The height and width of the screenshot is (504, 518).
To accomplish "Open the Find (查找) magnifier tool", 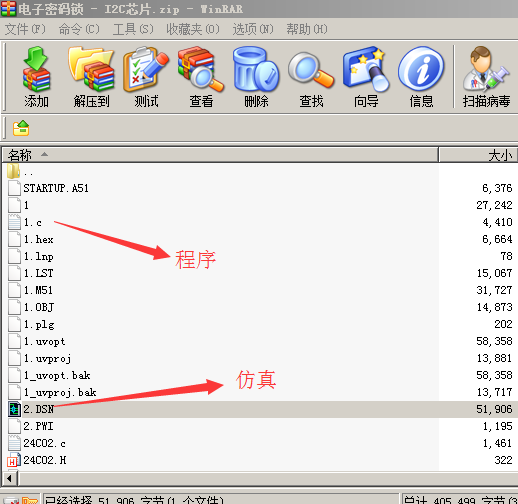I will tap(311, 70).
